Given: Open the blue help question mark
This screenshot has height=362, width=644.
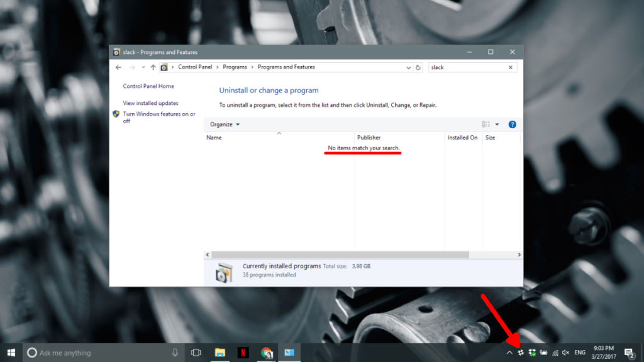Looking at the screenshot, I should [x=512, y=124].
